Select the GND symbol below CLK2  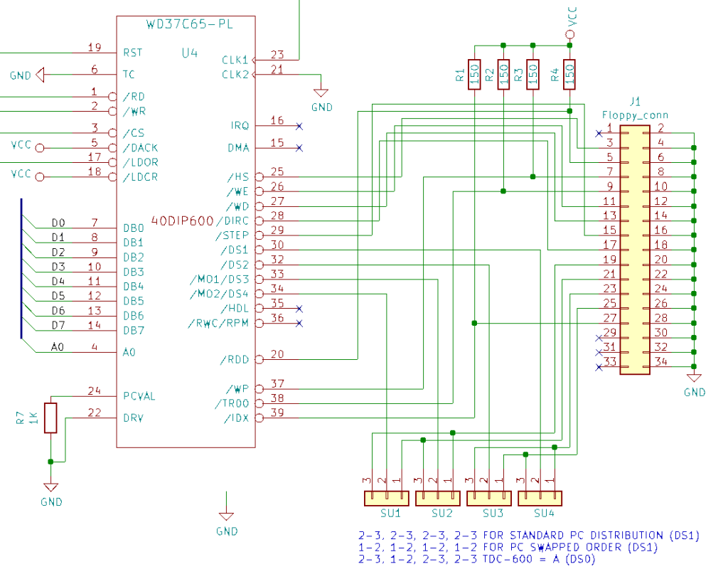coord(321,94)
